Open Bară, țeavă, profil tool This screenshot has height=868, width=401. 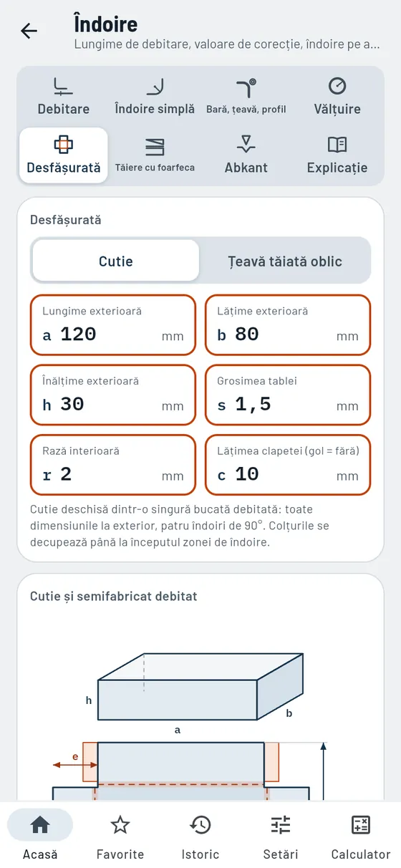point(246,97)
